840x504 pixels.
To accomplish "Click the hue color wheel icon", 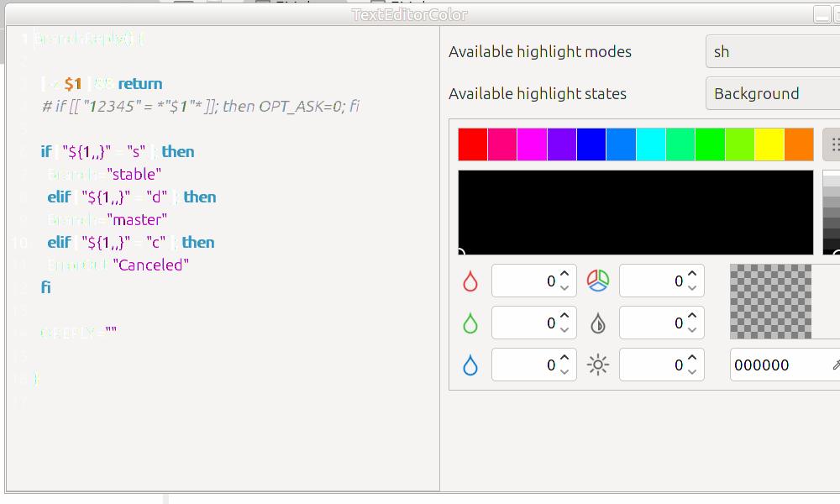I will pyautogui.click(x=597, y=281).
